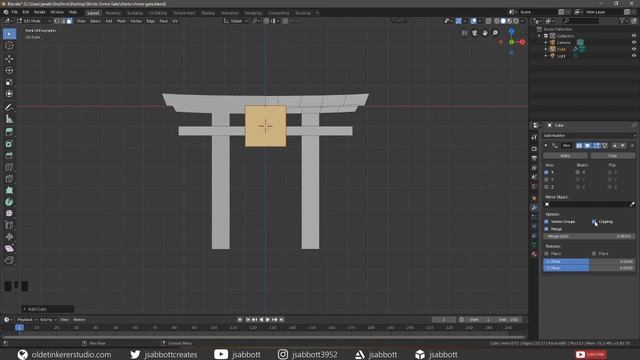The image size is (640, 360).
Task: Pick the Cursor tool in the left toolbar
Action: 9,46
